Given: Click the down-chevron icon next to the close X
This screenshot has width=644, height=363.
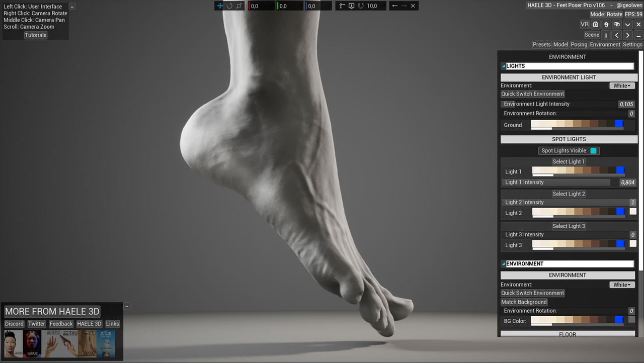Looking at the screenshot, I should [x=628, y=24].
